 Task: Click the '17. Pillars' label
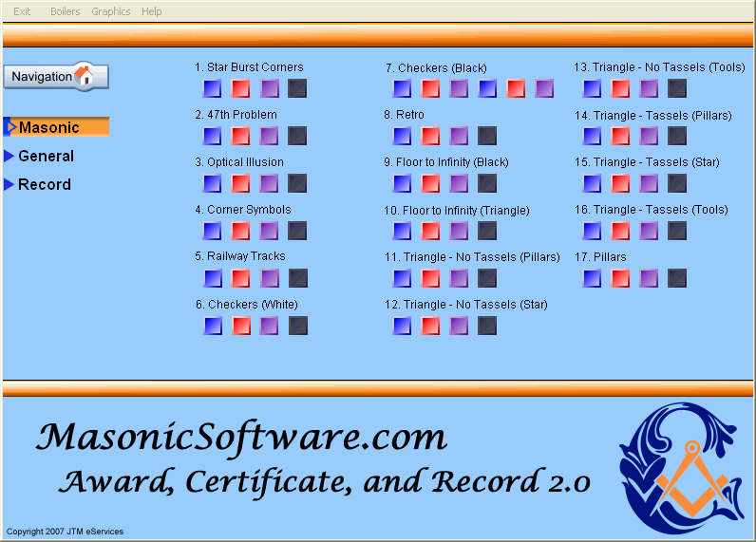point(600,257)
